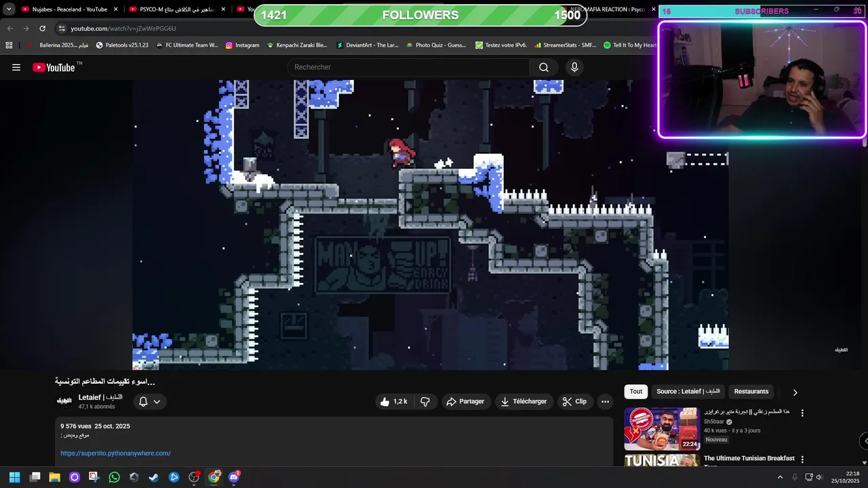Image resolution: width=868 pixels, height=488 pixels.
Task: Start voice search with microphone icon
Action: pyautogui.click(x=574, y=67)
